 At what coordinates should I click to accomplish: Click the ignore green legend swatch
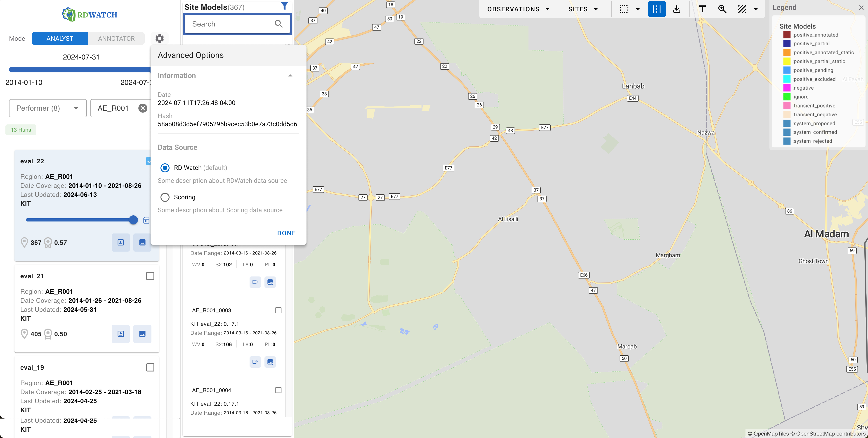pyautogui.click(x=787, y=97)
